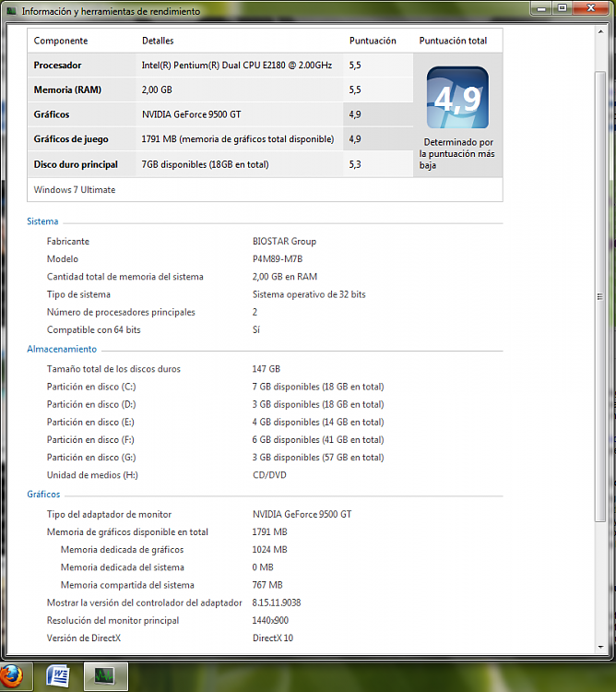Viewport: 616px width, 692px height.
Task: Click the DirectX 10 value
Action: pyautogui.click(x=273, y=638)
